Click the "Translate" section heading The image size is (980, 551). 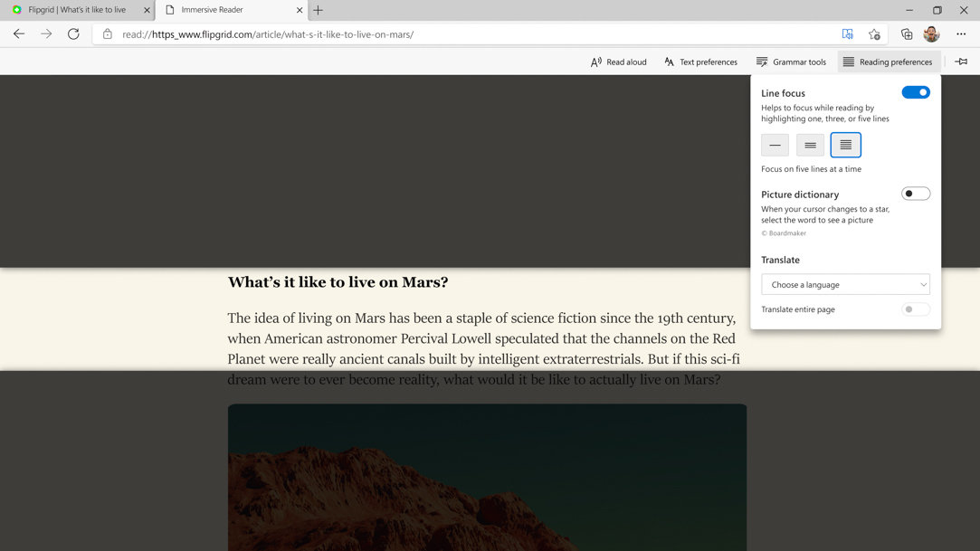[x=780, y=260]
